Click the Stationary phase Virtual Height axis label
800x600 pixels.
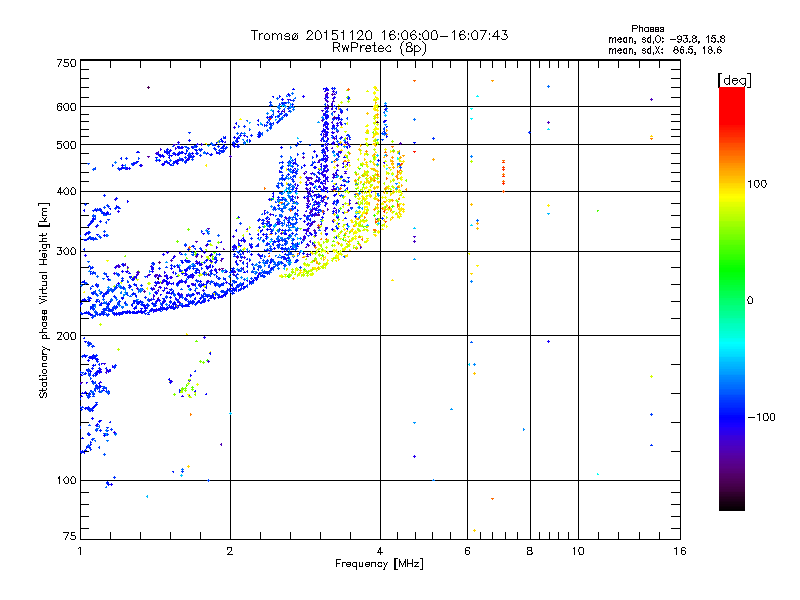44,300
